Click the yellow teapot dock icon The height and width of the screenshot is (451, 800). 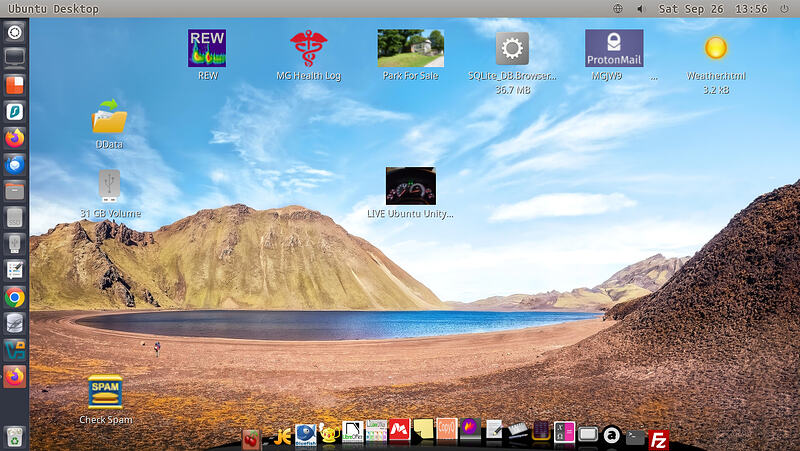[330, 435]
